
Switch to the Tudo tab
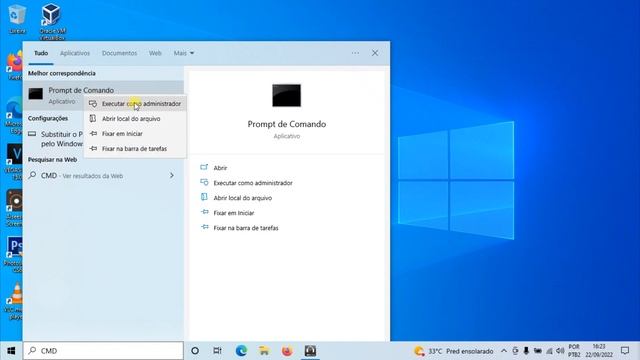[x=41, y=53]
